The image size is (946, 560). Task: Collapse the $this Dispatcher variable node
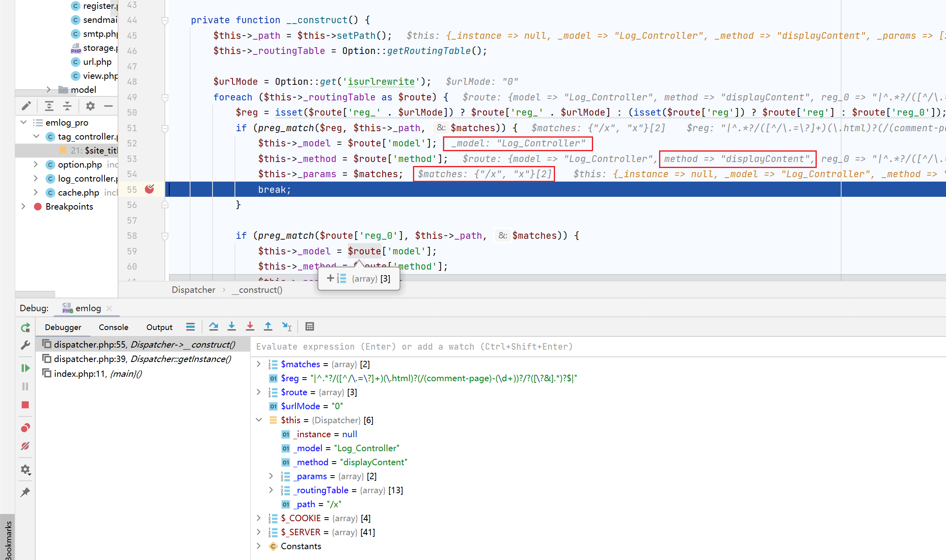point(259,420)
